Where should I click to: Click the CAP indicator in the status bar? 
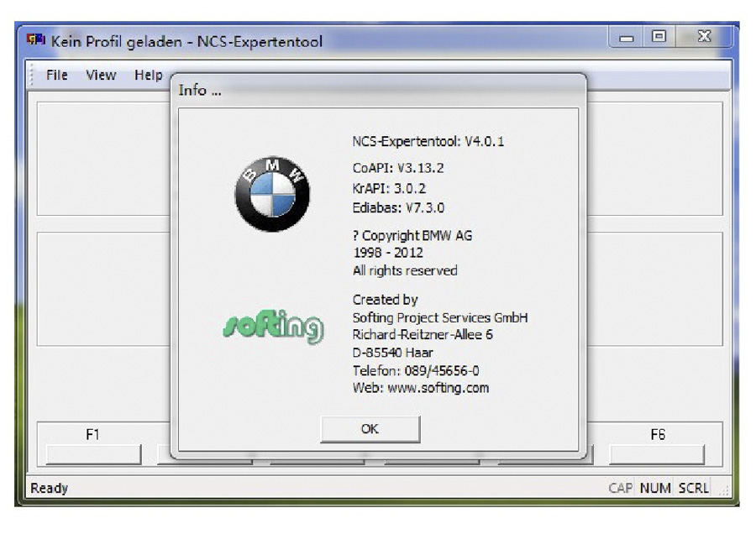(x=621, y=488)
